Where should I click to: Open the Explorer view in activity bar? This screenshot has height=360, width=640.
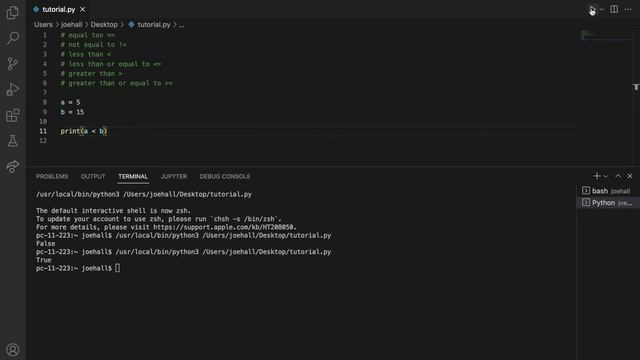[x=13, y=13]
